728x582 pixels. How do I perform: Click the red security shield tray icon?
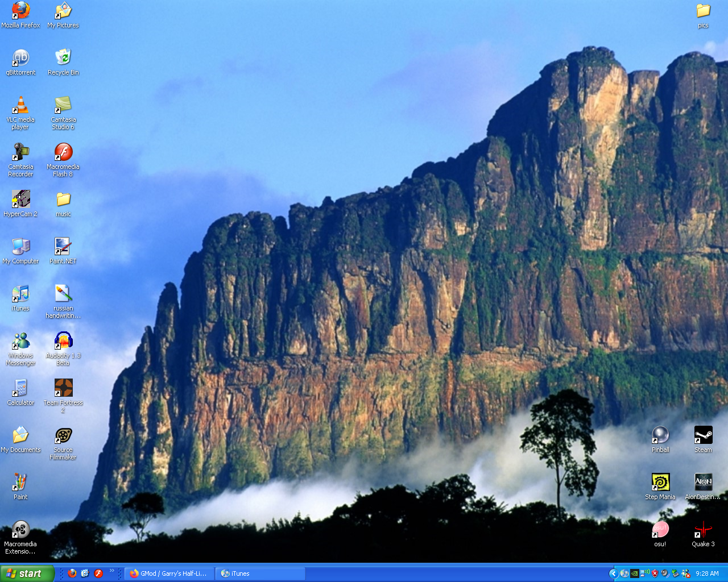click(x=655, y=573)
